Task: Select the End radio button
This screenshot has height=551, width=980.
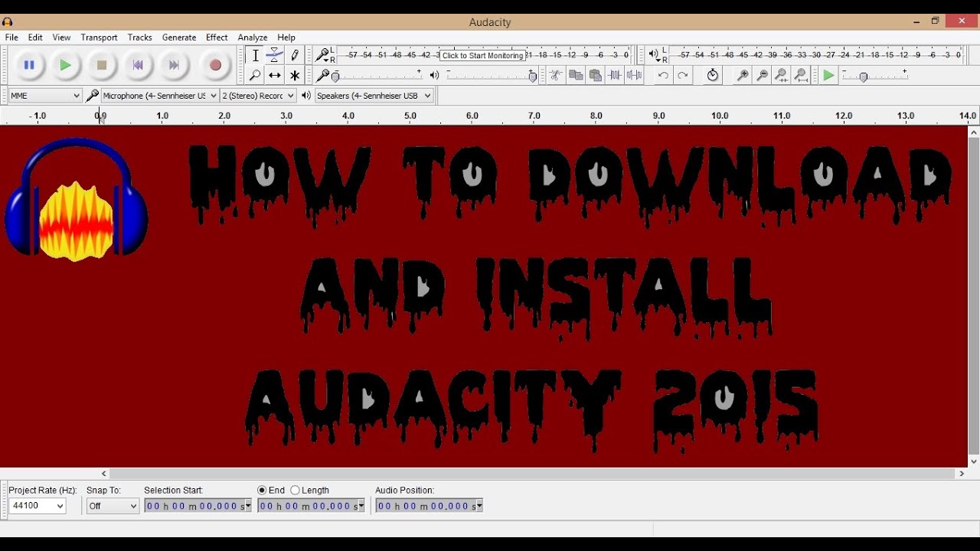Action: point(262,490)
